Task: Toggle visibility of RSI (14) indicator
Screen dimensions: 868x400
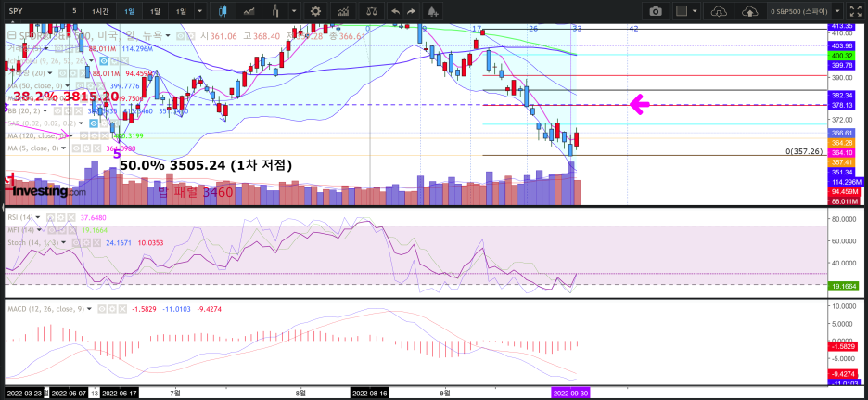Action: [x=50, y=218]
